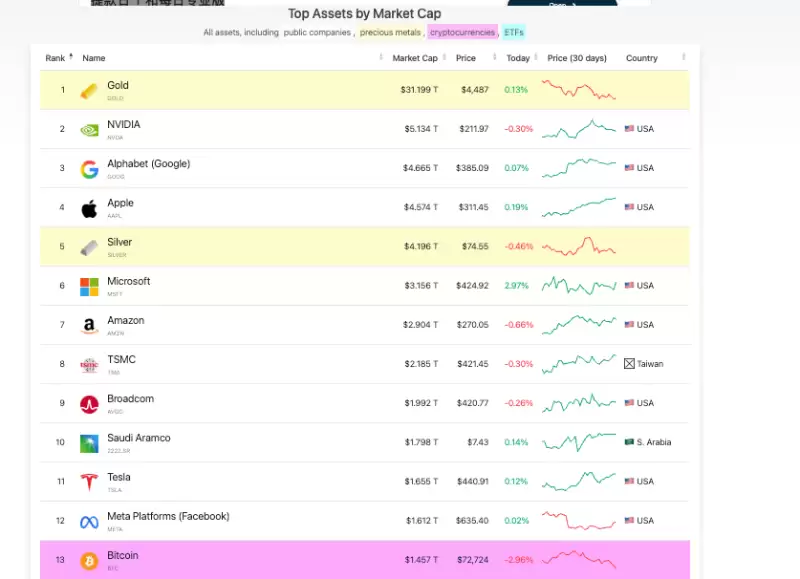Click the Saudi Aramco logo icon
The width and height of the screenshot is (800, 579).
tap(89, 444)
